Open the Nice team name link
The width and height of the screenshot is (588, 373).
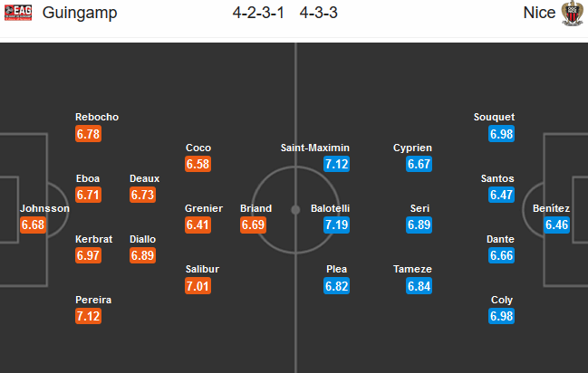538,14
